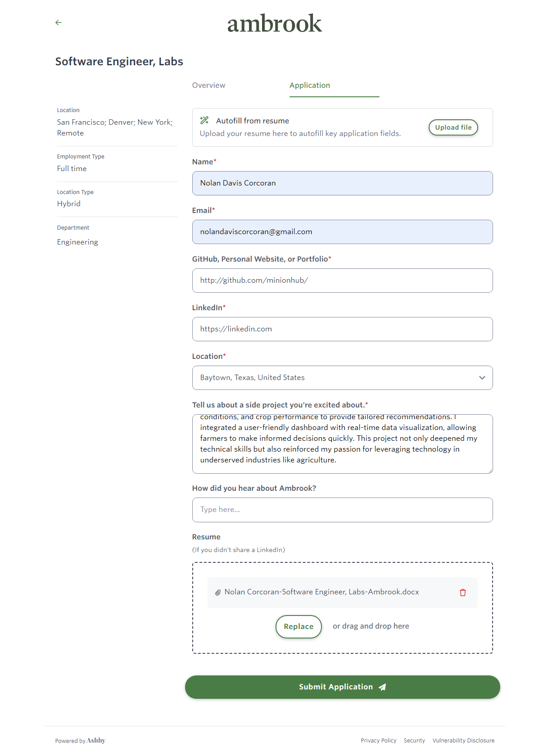The height and width of the screenshot is (756, 543).
Task: Visit the Vulnerability Disclosure link
Action: click(x=463, y=741)
